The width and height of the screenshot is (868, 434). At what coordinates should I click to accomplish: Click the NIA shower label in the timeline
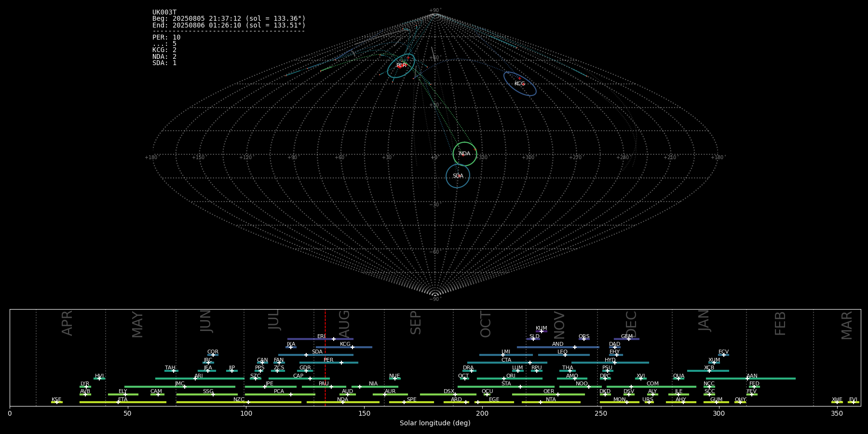pyautogui.click(x=373, y=384)
